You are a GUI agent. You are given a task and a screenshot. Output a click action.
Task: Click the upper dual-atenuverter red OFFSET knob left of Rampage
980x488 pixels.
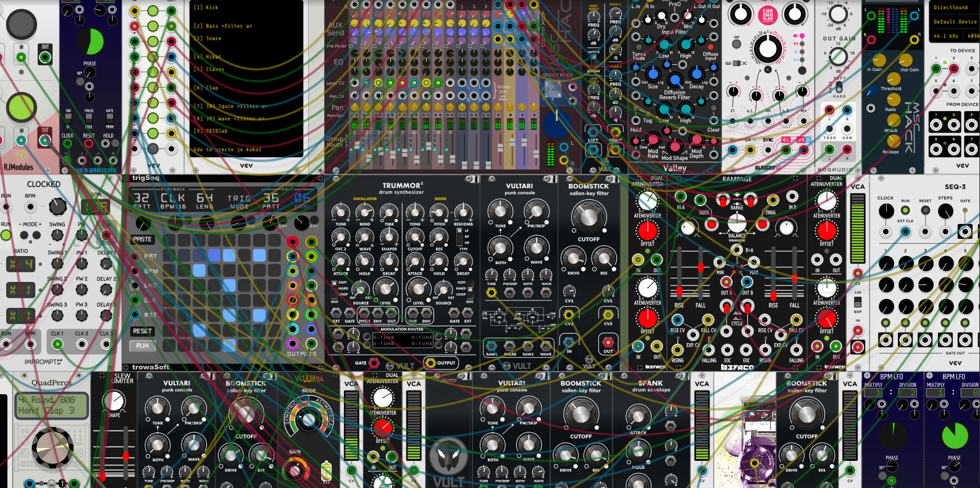coord(647,231)
